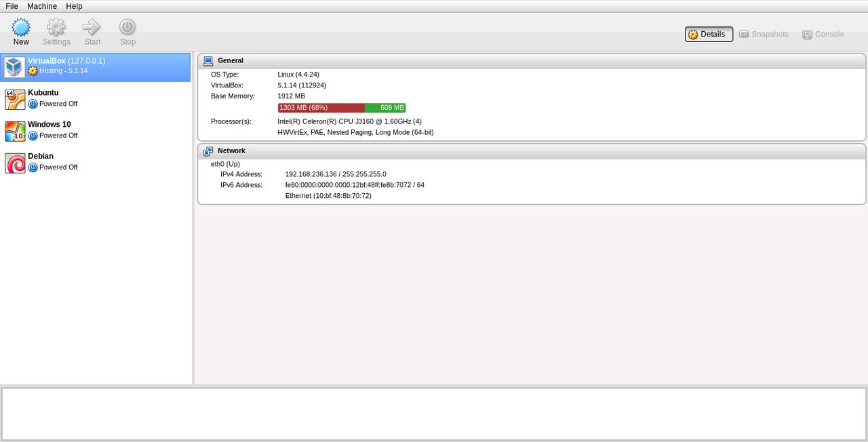Click the HWVirtEx, PAE features line
The image size is (868, 442).
[x=355, y=132]
